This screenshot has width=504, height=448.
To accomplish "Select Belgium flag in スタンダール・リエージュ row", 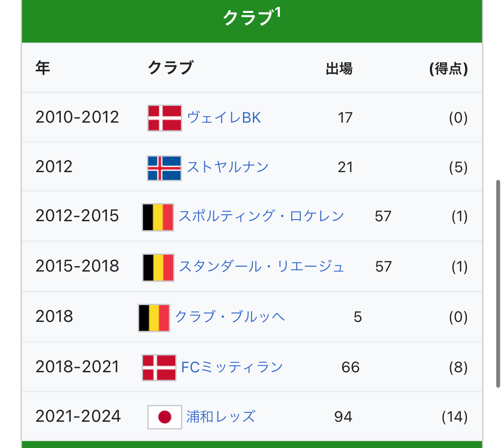I will (x=158, y=268).
